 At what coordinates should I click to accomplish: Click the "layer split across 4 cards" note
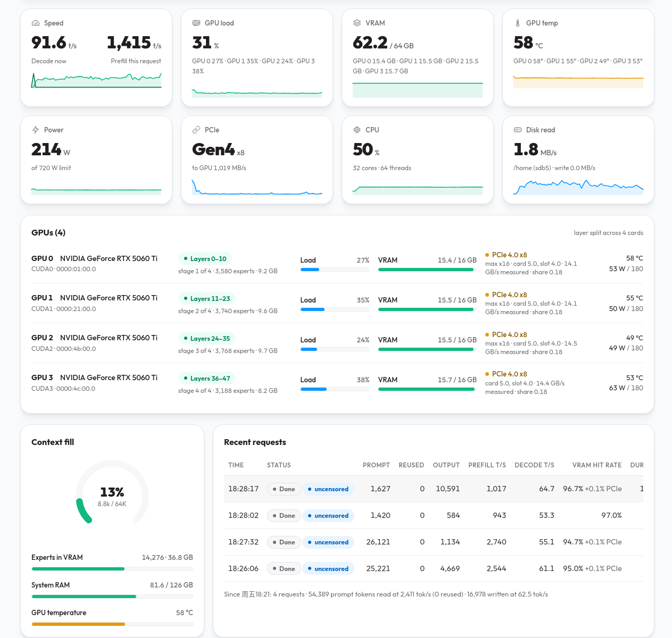609,233
